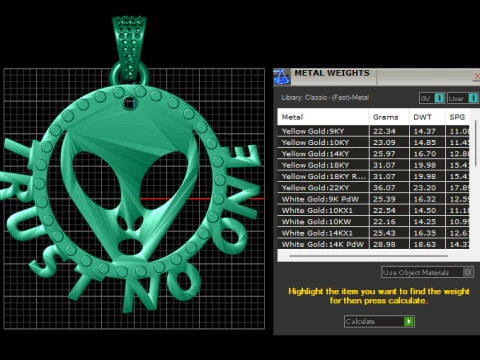Click the 25.43 grams value
Screen dimensions: 480x360
point(384,233)
